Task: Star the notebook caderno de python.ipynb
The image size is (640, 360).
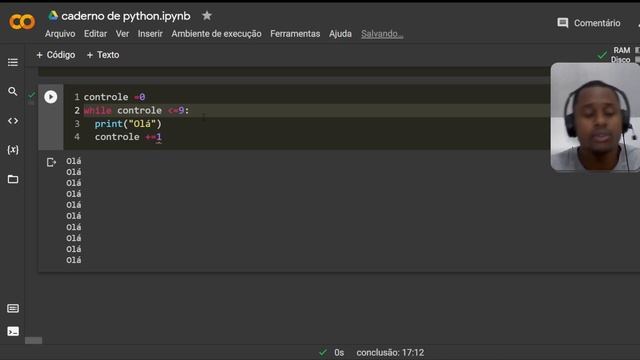Action: [207, 16]
